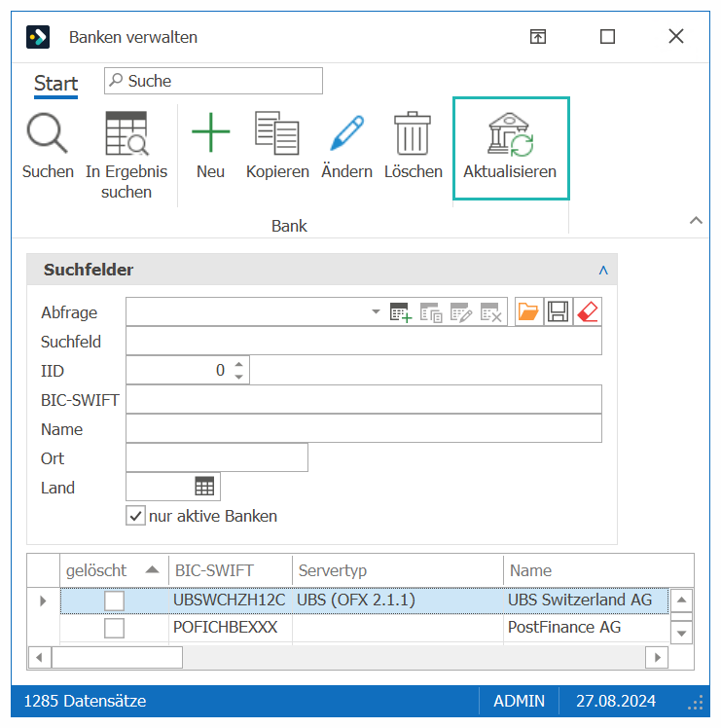Image resolution: width=721 pixels, height=728 pixels.
Task: Decrease the IID value with down arrow
Action: click(238, 377)
